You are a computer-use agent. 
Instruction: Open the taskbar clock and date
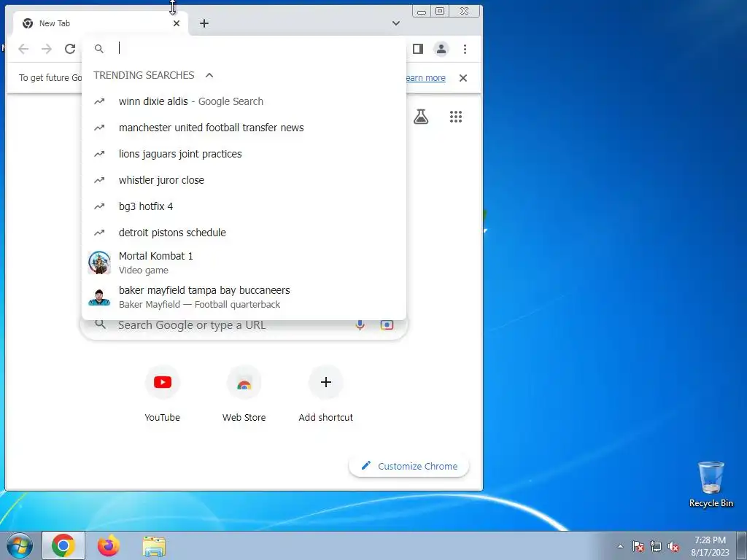pyautogui.click(x=710, y=546)
